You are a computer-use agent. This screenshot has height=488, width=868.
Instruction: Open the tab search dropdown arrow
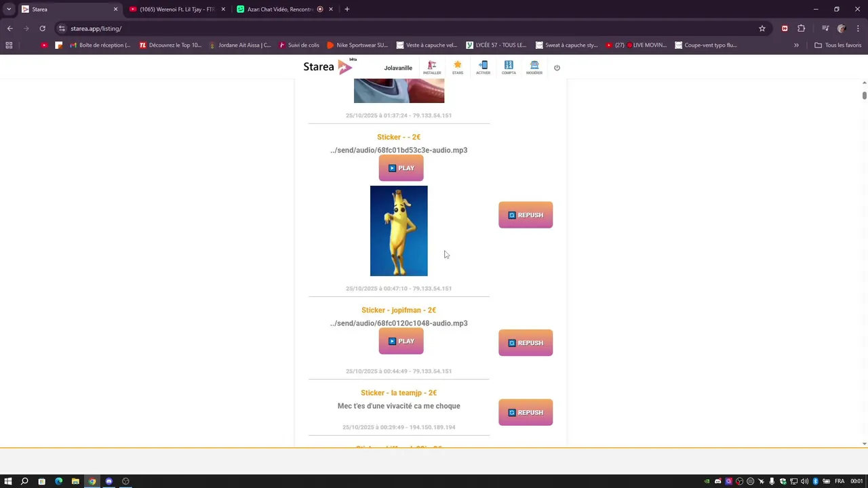tap(8, 9)
